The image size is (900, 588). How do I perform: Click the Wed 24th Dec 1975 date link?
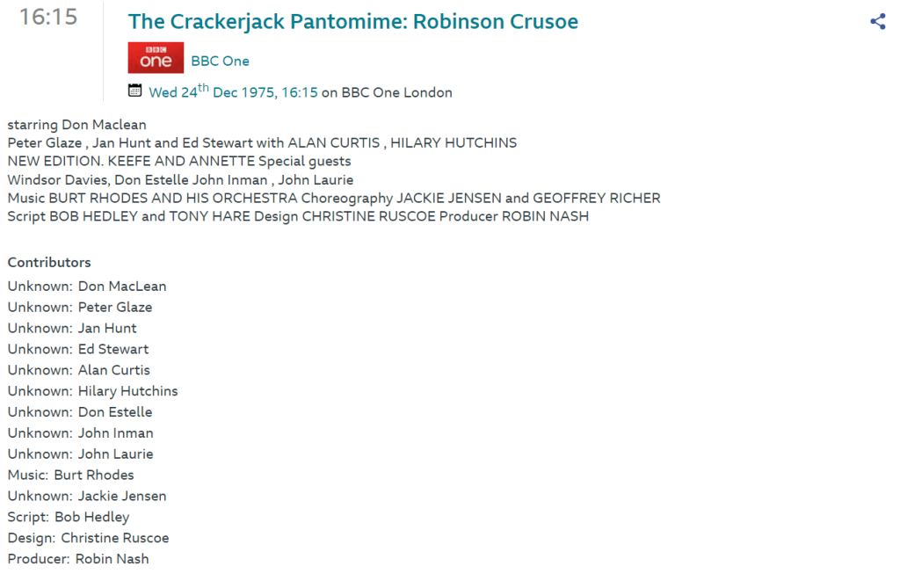pyautogui.click(x=233, y=92)
